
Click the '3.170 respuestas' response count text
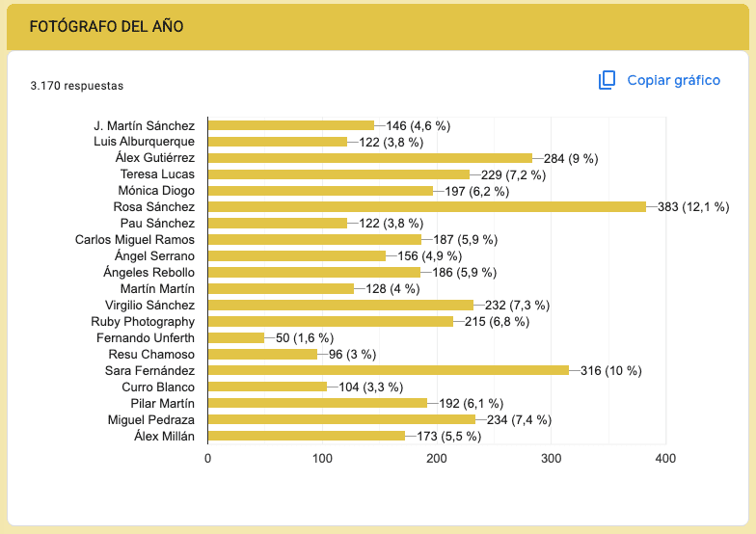(77, 86)
